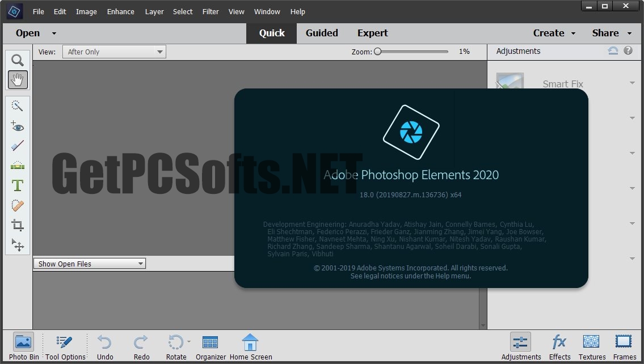Click the photo bin scrollbar down arrow

point(483,325)
